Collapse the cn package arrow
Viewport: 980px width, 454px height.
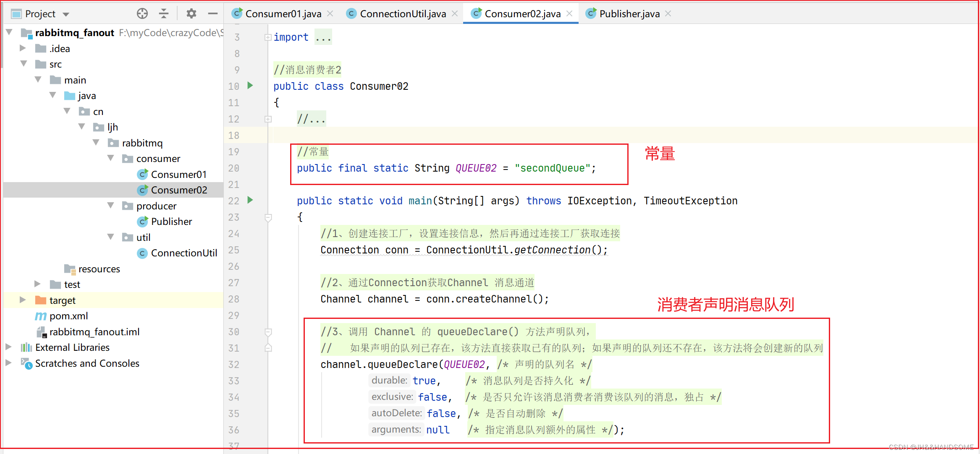[x=67, y=111]
